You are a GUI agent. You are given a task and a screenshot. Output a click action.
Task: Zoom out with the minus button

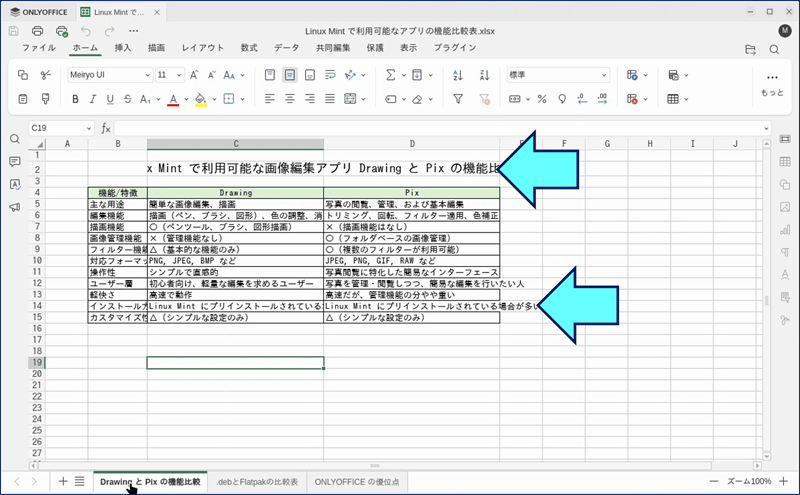(x=714, y=481)
